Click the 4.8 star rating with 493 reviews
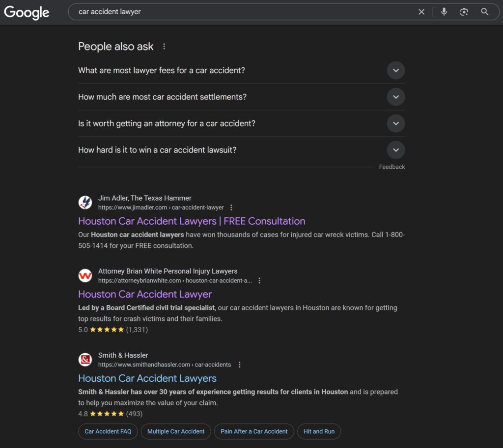 point(111,414)
